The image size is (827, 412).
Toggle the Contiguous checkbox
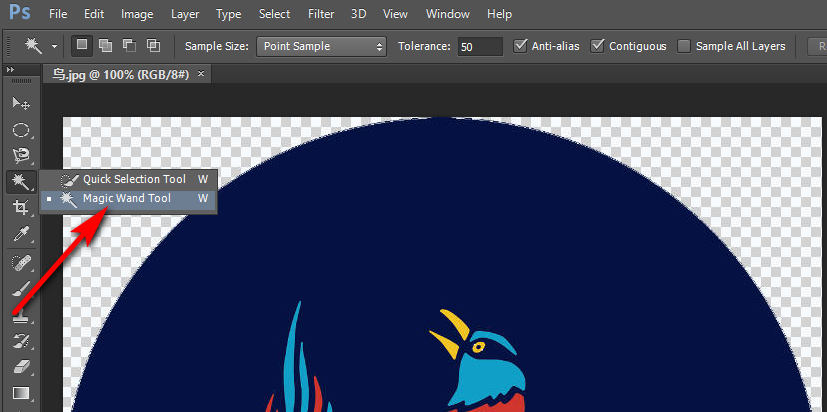pyautogui.click(x=597, y=46)
